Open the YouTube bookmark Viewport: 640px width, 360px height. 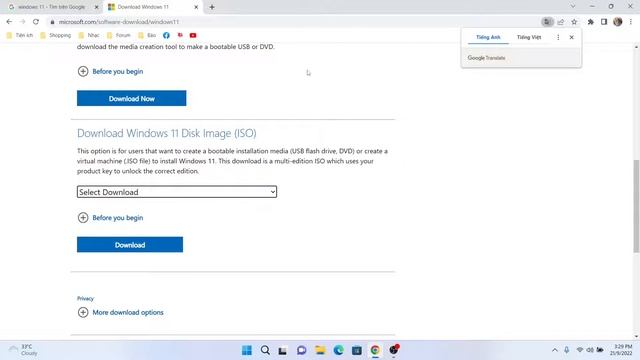tap(193, 36)
